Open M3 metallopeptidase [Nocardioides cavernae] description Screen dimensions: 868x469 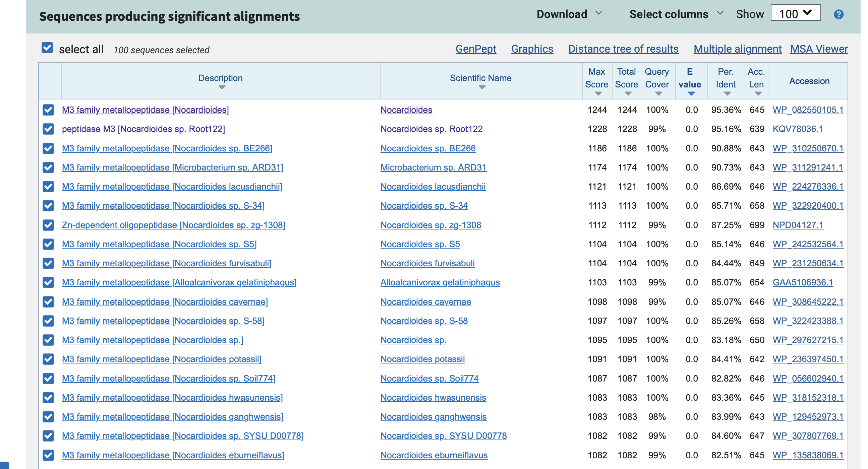[165, 302]
